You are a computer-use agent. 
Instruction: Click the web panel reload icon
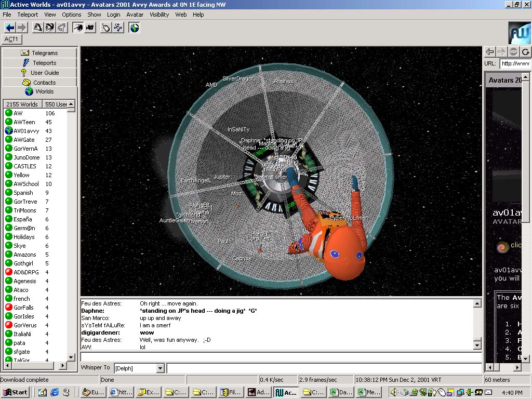click(x=526, y=51)
